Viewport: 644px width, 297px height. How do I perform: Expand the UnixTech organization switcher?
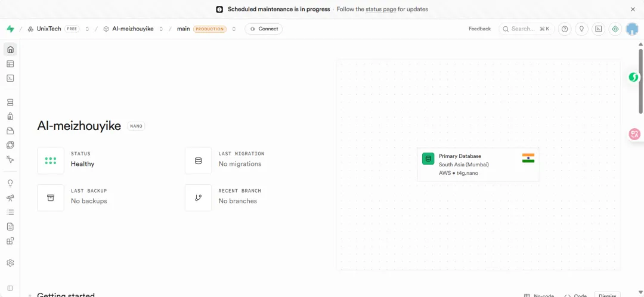pyautogui.click(x=87, y=29)
